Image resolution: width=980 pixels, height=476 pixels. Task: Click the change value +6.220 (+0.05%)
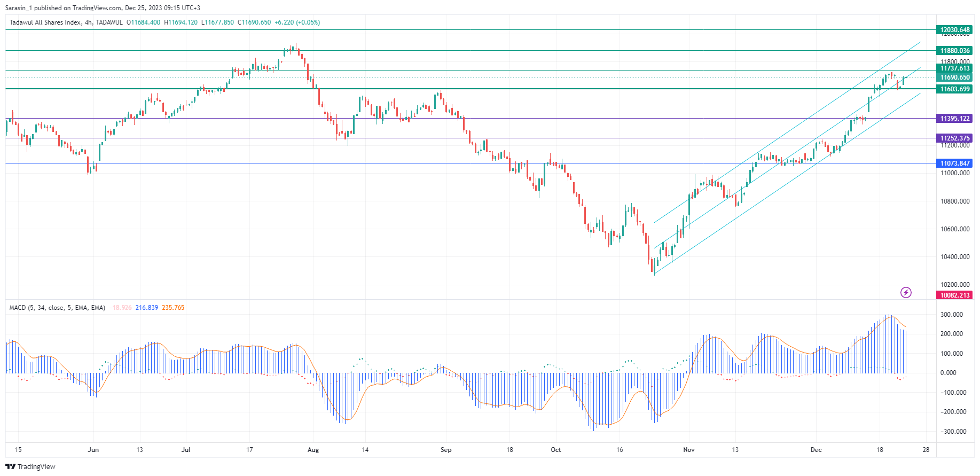click(x=297, y=22)
